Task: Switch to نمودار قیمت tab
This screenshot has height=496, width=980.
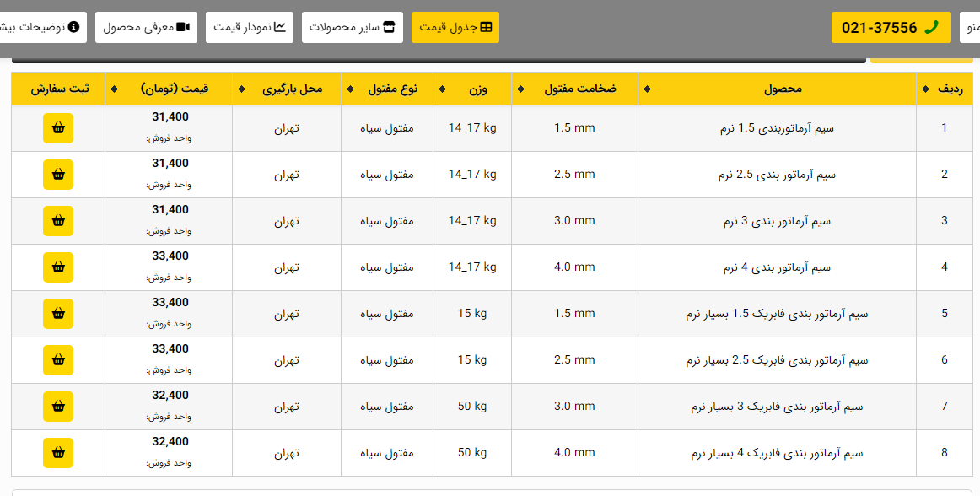Action: click(250, 27)
